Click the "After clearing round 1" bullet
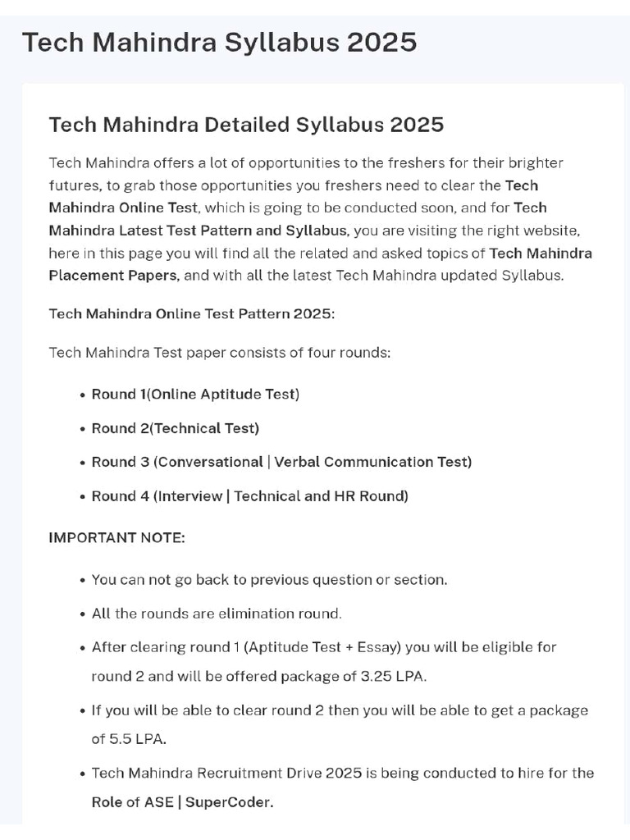Screen dimensions: 630x840 [323, 647]
